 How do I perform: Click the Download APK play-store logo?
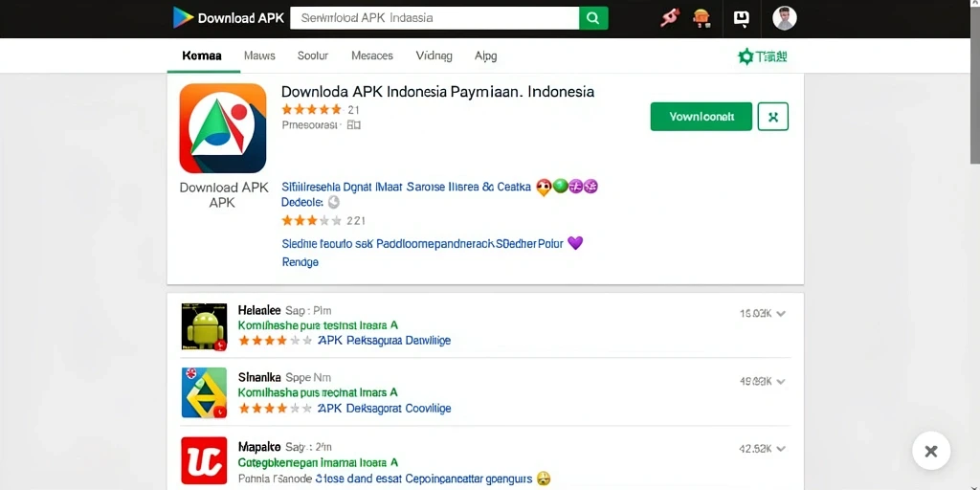coord(228,17)
